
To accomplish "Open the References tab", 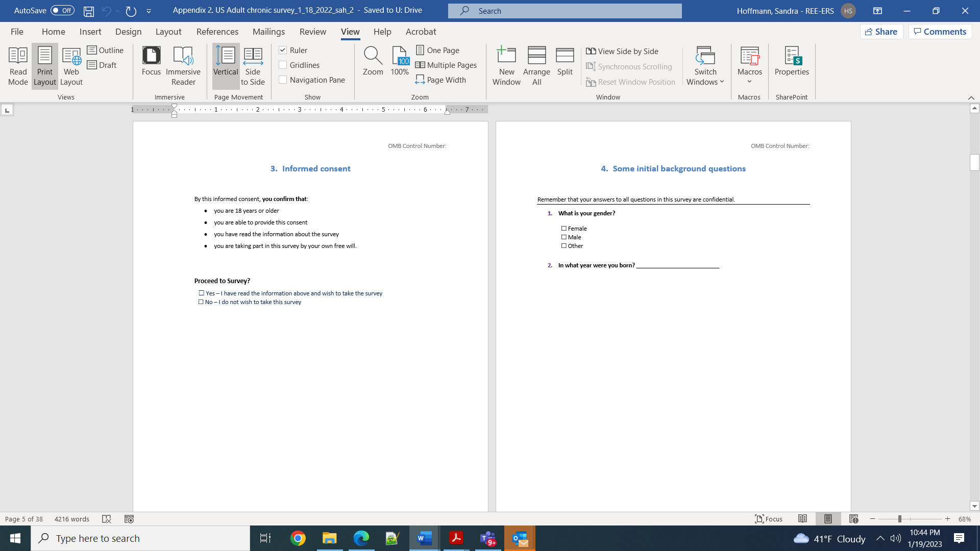I will click(x=217, y=32).
